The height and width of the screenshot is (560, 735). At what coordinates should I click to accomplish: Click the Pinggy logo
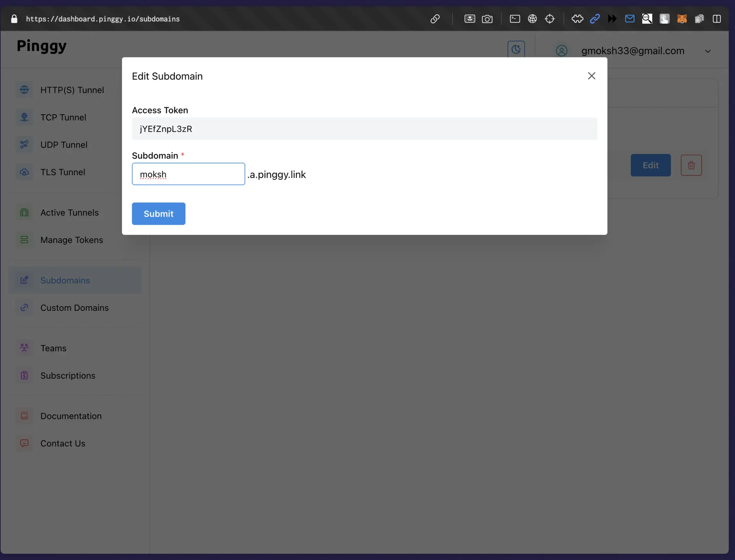[41, 46]
